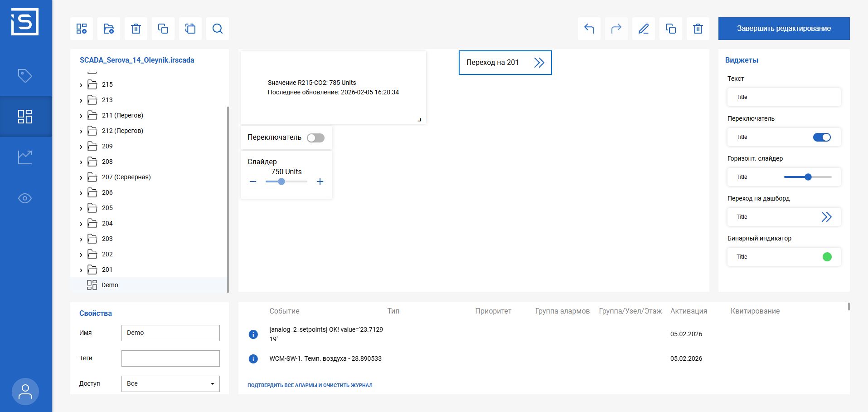Screen dimensions: 868x412
Task: Click Подтвердить все алармы и очистить журнал
Action: pos(310,385)
